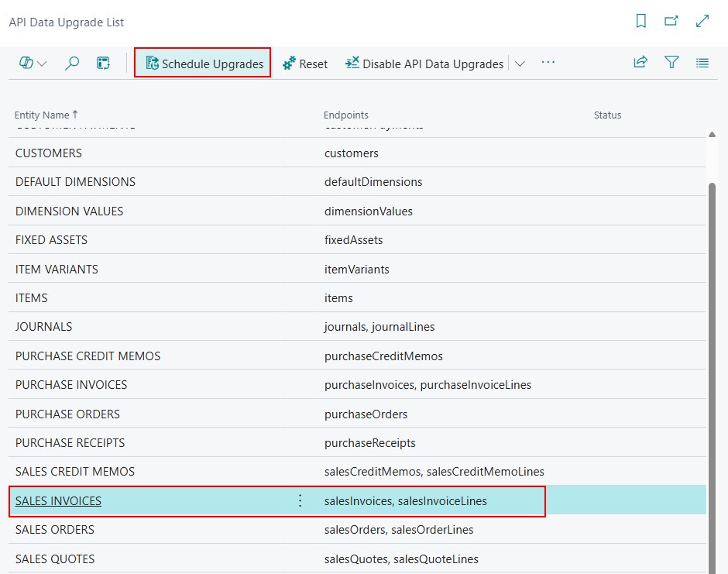Click the vertical scrollbar up arrow
This screenshot has width=728, height=574.
712,134
